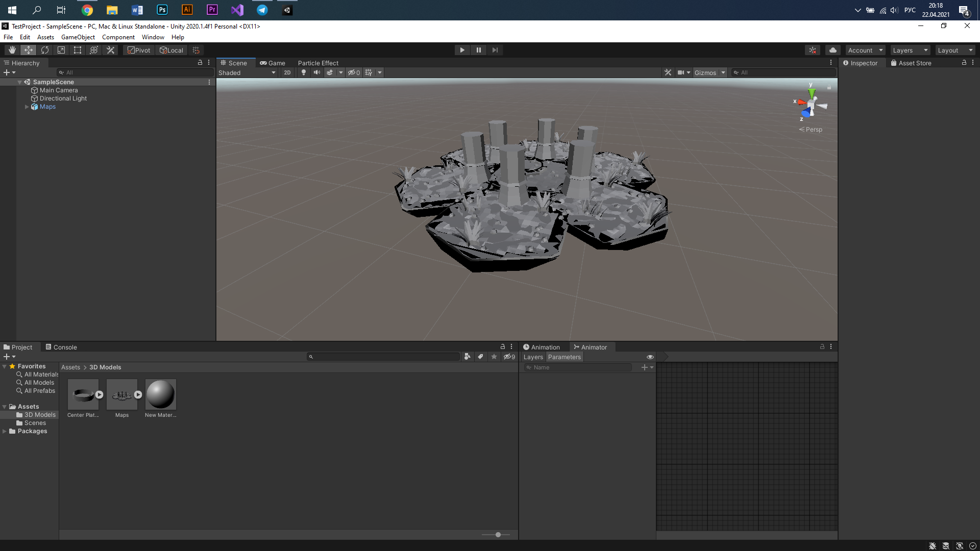
Task: Open scene component tools icon
Action: tap(668, 72)
